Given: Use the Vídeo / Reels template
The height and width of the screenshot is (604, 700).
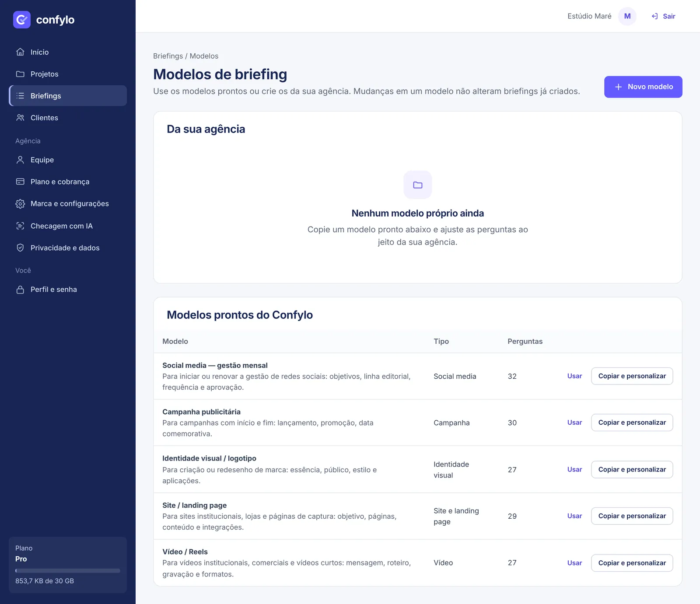Looking at the screenshot, I should [x=574, y=563].
